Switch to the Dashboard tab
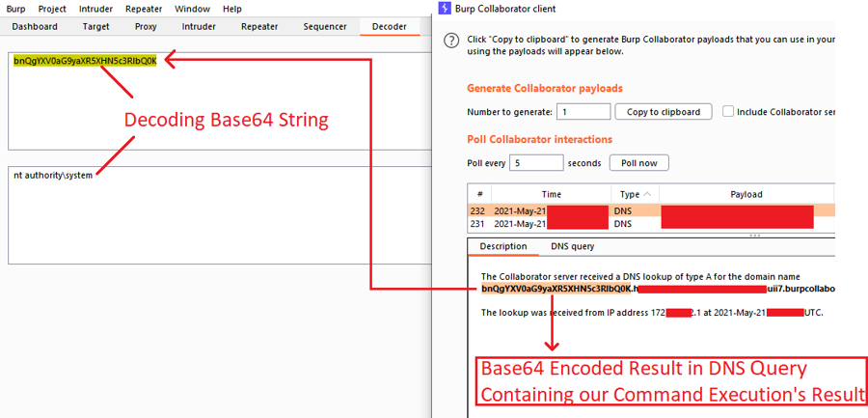The height and width of the screenshot is (418, 868). pyautogui.click(x=35, y=27)
